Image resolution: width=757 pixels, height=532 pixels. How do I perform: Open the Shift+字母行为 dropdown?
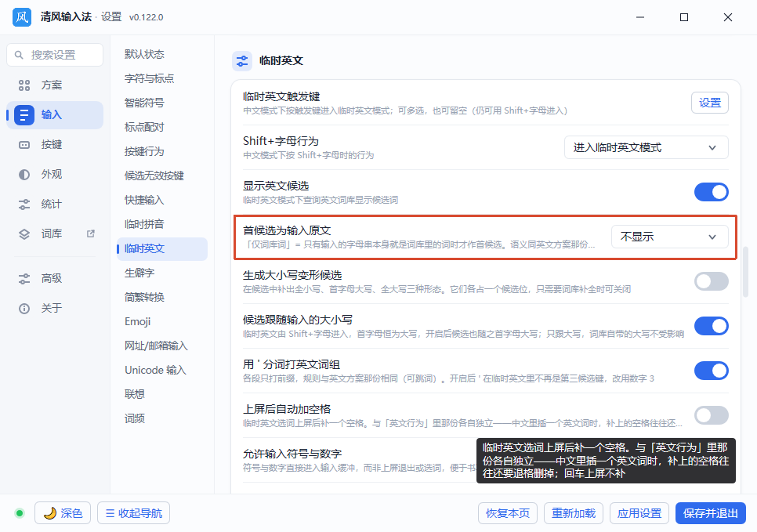[646, 148]
